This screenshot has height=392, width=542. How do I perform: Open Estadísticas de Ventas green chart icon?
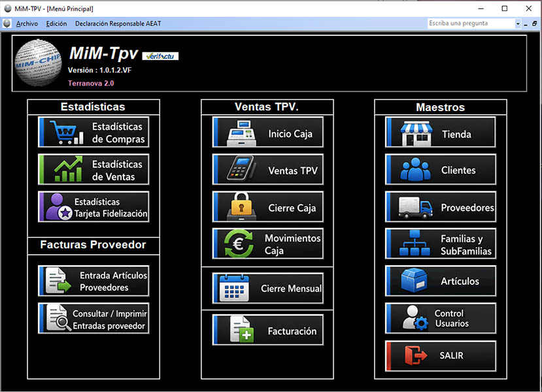[x=69, y=169]
